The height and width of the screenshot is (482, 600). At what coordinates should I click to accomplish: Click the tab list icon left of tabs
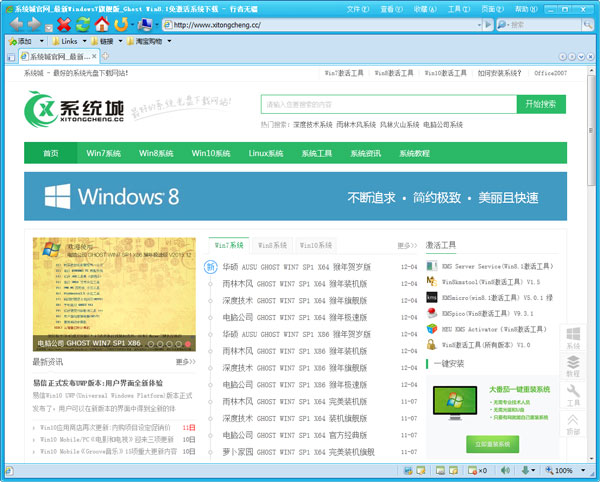pyautogui.click(x=11, y=57)
